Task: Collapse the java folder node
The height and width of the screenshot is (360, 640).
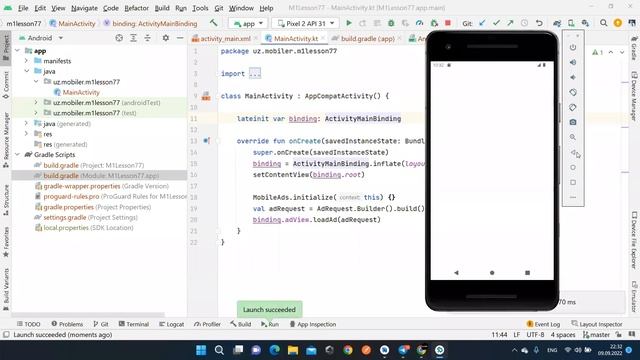Action: (x=27, y=71)
